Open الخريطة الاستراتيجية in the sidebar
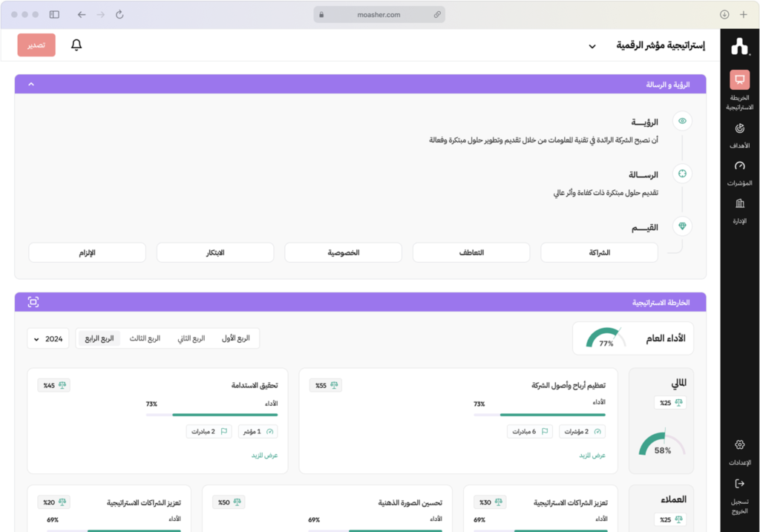The height and width of the screenshot is (532, 760). (x=740, y=91)
